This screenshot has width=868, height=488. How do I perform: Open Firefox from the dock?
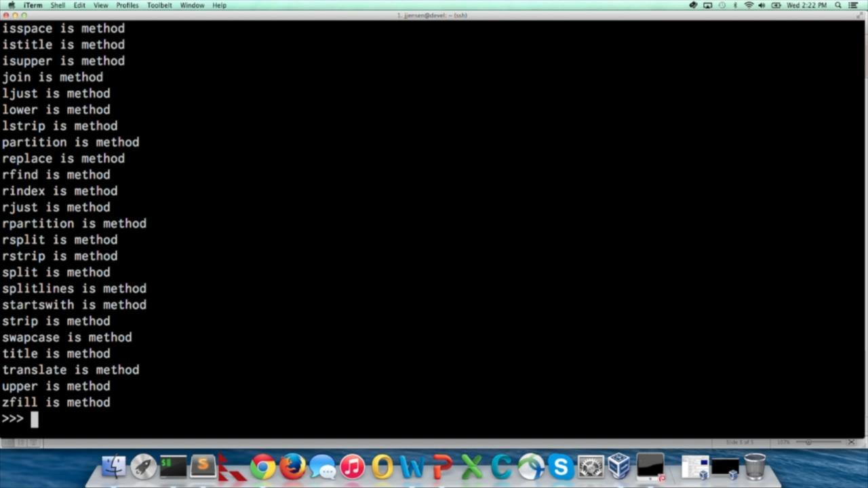292,466
